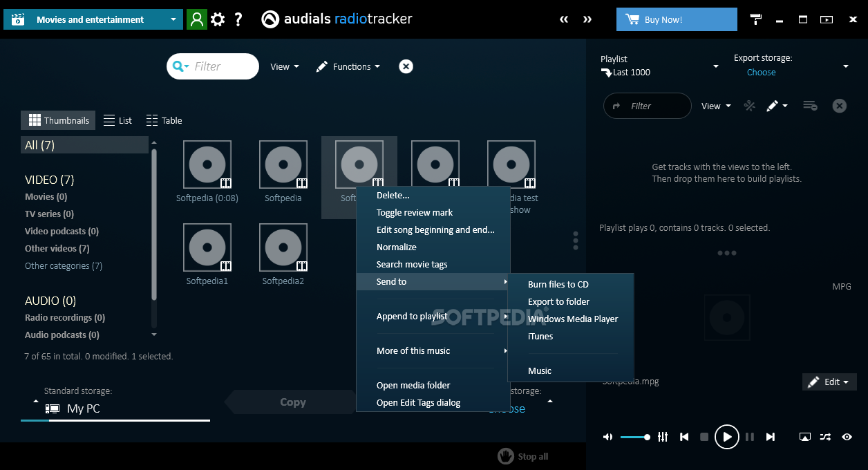Click remove from playlist icon
This screenshot has height=470, width=868.
[x=810, y=106]
